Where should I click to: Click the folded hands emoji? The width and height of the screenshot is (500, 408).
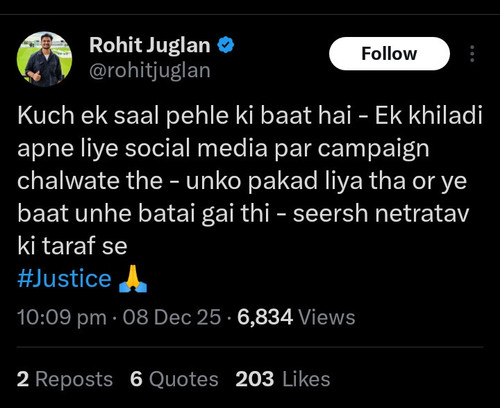[x=133, y=279]
